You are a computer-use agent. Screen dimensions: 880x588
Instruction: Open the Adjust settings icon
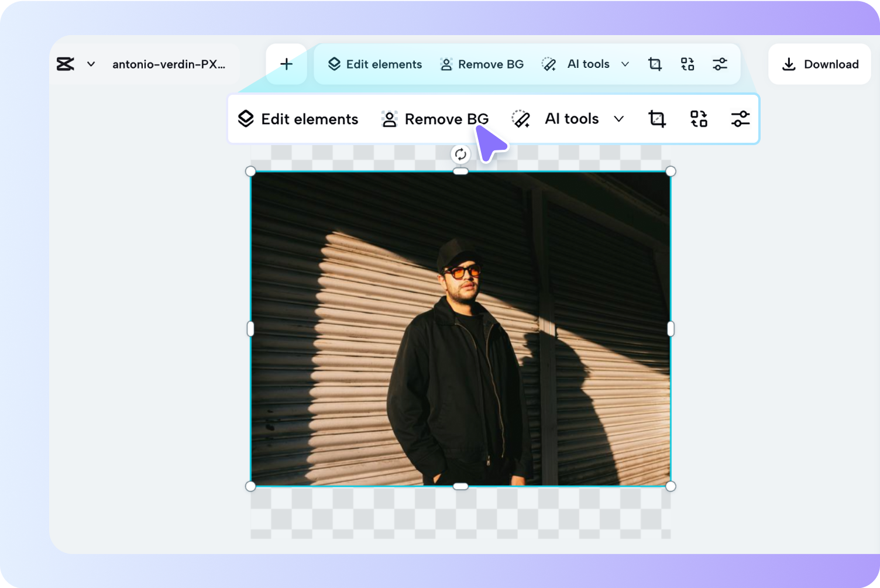pyautogui.click(x=720, y=64)
